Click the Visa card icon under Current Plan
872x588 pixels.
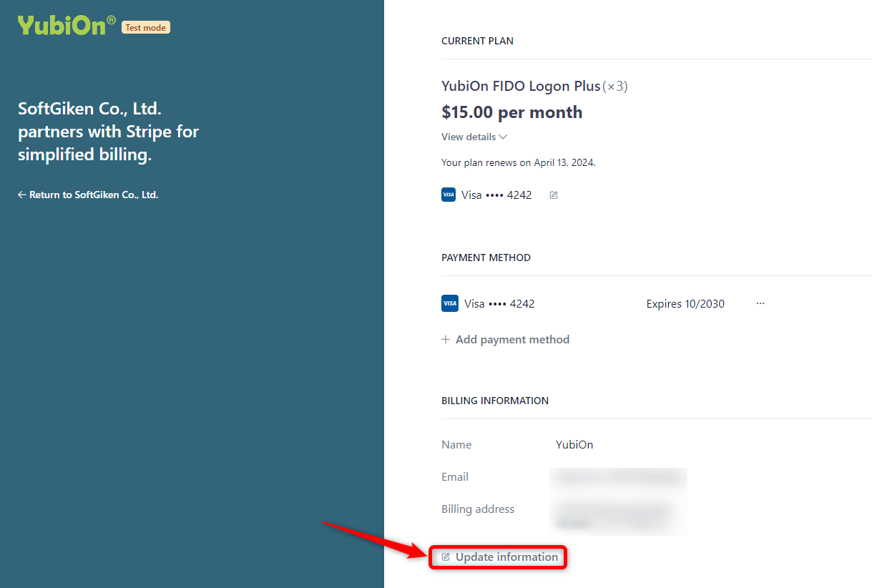click(x=449, y=195)
